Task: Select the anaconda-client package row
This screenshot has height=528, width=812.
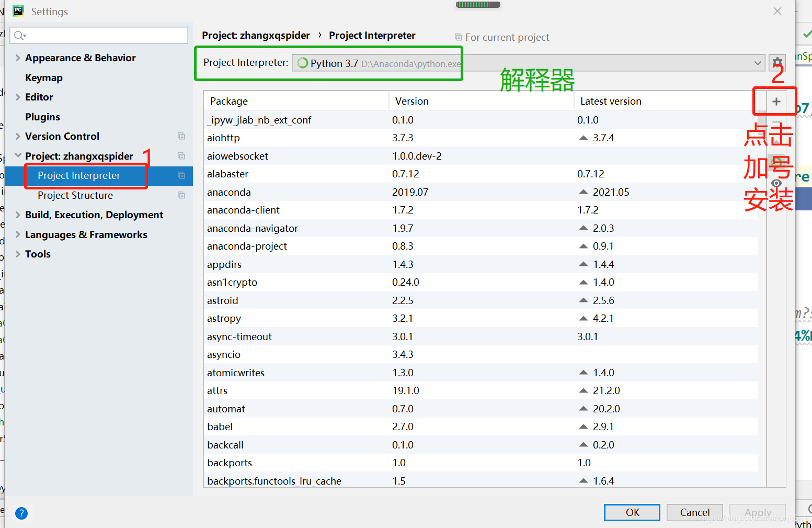Action: (481, 210)
